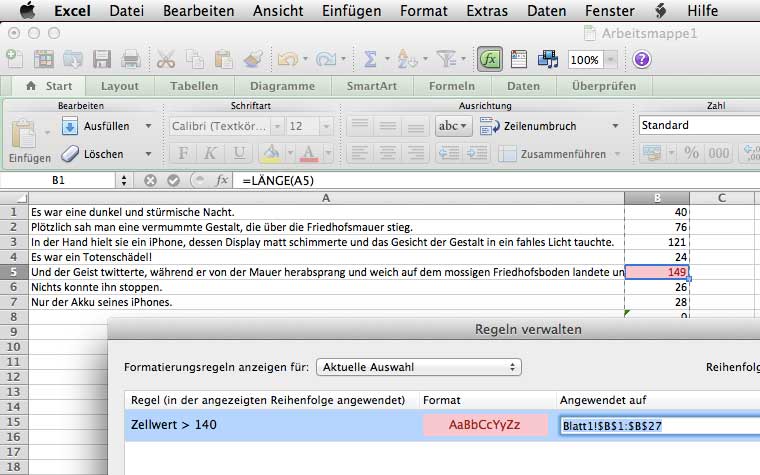Click the format painter brush icon
Image resolution: width=760 pixels, height=475 pixels.
(253, 60)
